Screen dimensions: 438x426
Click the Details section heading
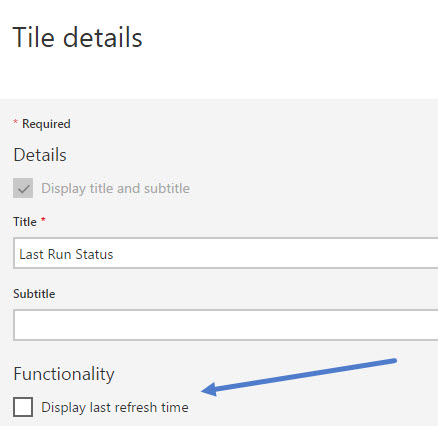point(40,155)
